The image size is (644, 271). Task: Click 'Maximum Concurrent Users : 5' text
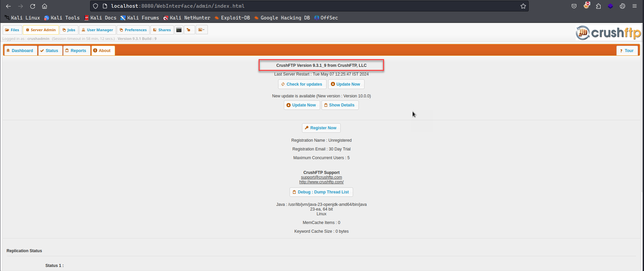pyautogui.click(x=321, y=158)
